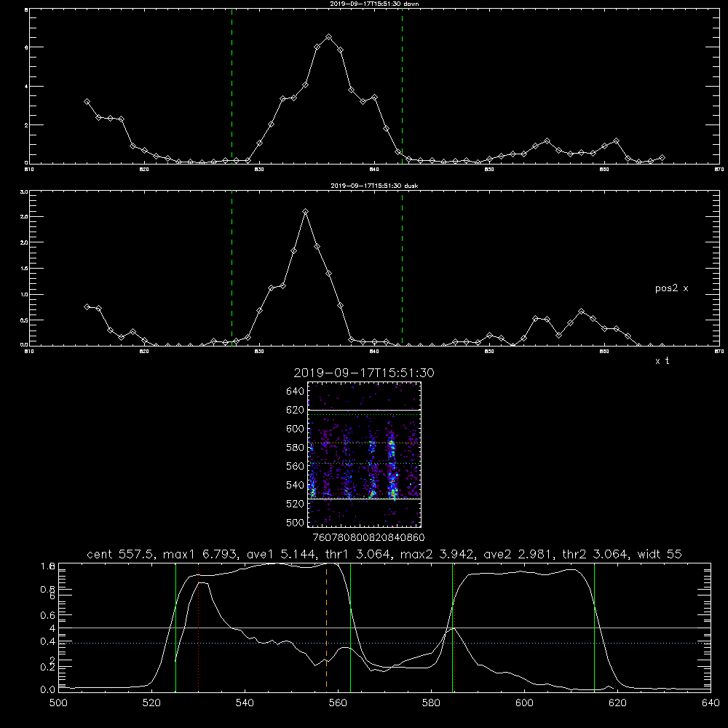
Task: Click lower white horizontal line in heatmap
Action: 365,499
